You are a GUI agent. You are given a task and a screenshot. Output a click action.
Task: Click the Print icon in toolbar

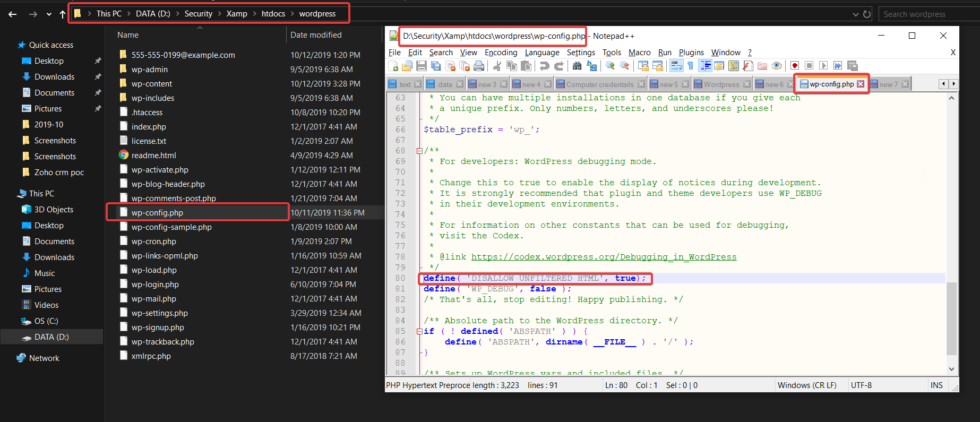479,66
